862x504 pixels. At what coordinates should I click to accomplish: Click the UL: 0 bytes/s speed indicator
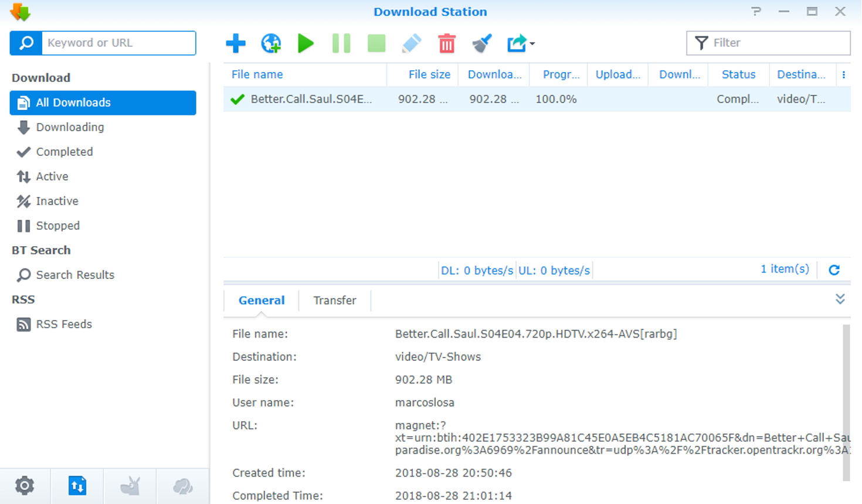click(x=554, y=271)
